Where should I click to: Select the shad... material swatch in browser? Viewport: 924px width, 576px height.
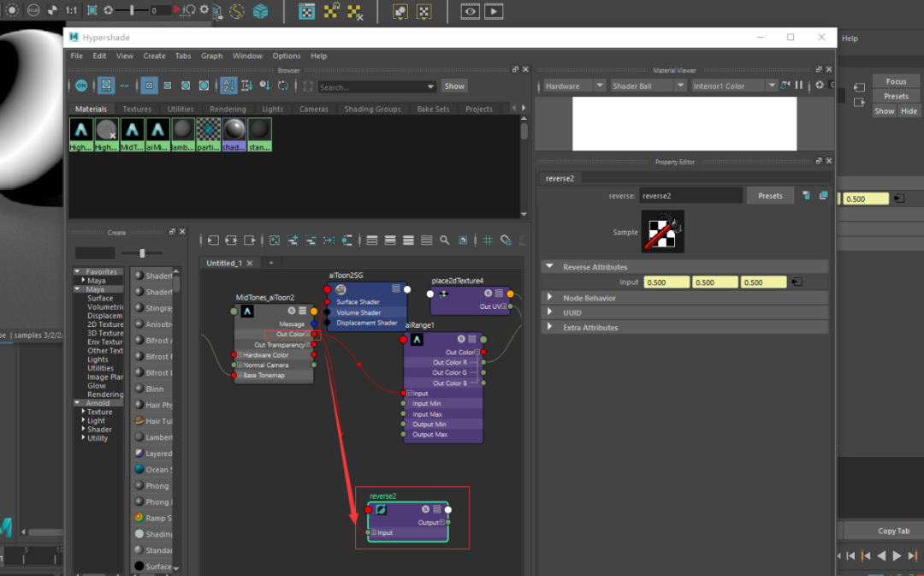[x=234, y=135]
